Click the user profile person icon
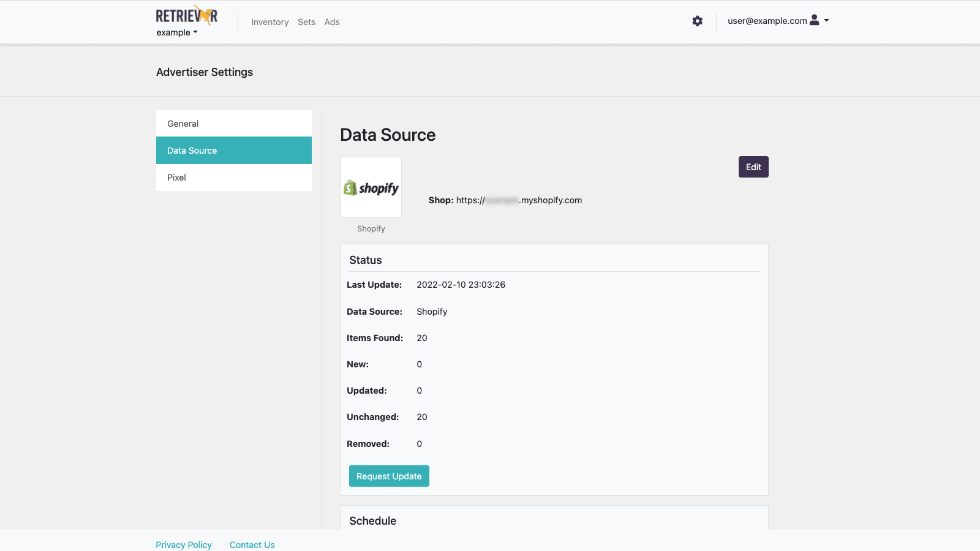The image size is (980, 551). [x=815, y=20]
